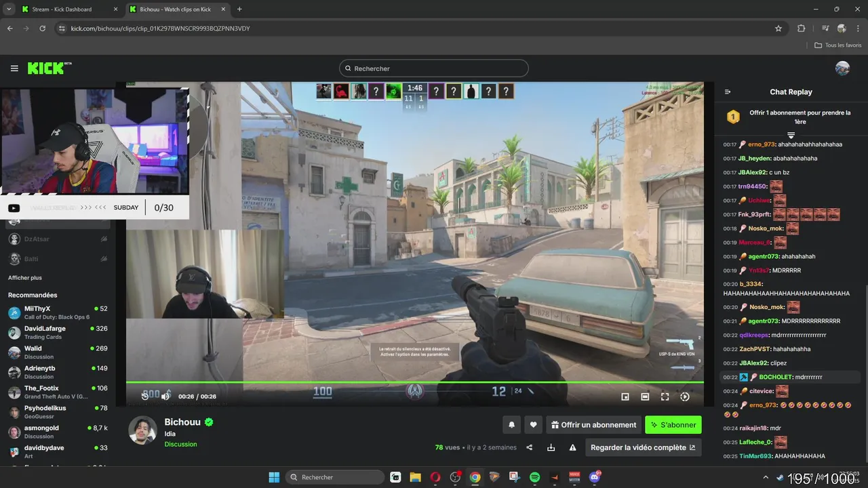Image resolution: width=868 pixels, height=488 pixels.
Task: Open the Tous les favoris folder
Action: tap(838, 45)
